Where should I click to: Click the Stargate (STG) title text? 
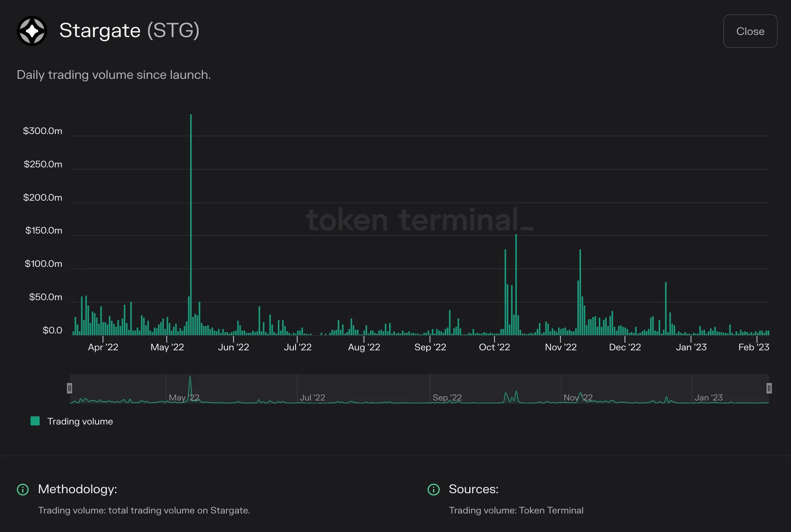tap(129, 30)
